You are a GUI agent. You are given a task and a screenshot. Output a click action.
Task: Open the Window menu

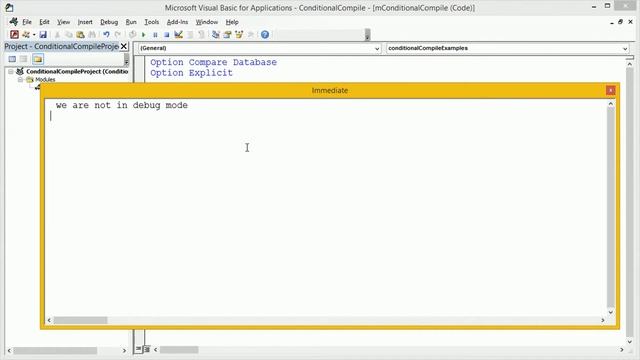(x=207, y=22)
